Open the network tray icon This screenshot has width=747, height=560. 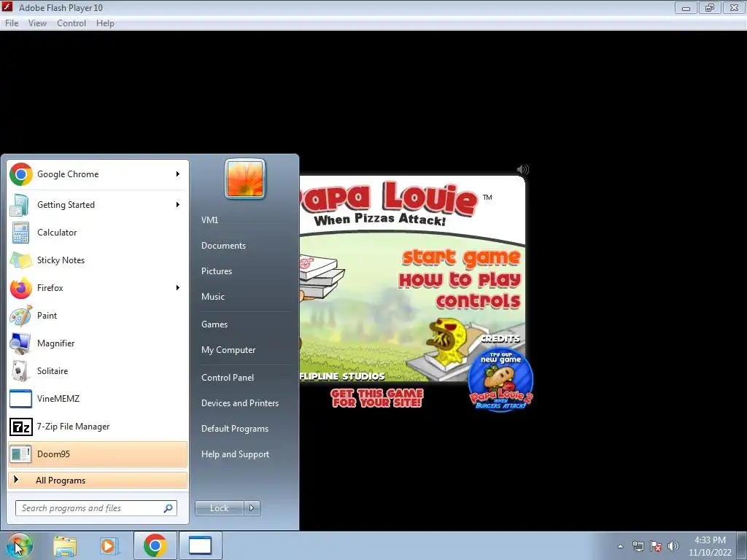[x=638, y=546]
